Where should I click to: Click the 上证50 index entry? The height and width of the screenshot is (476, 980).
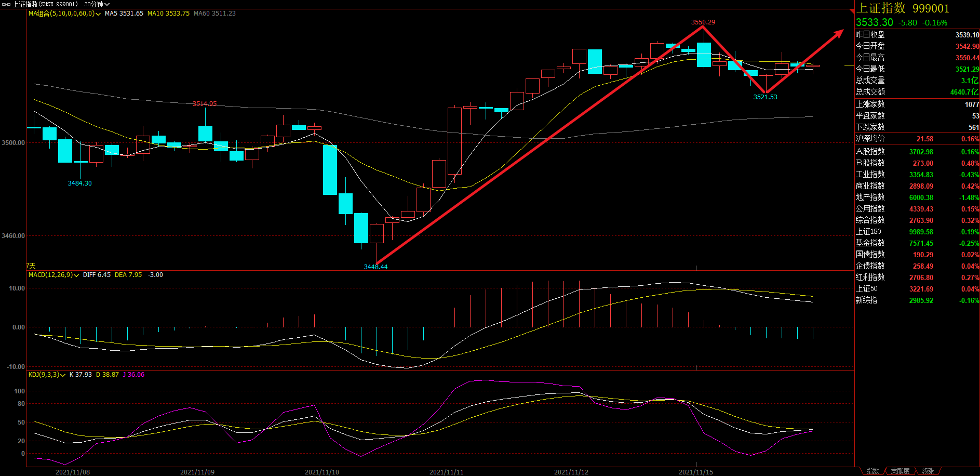point(866,289)
